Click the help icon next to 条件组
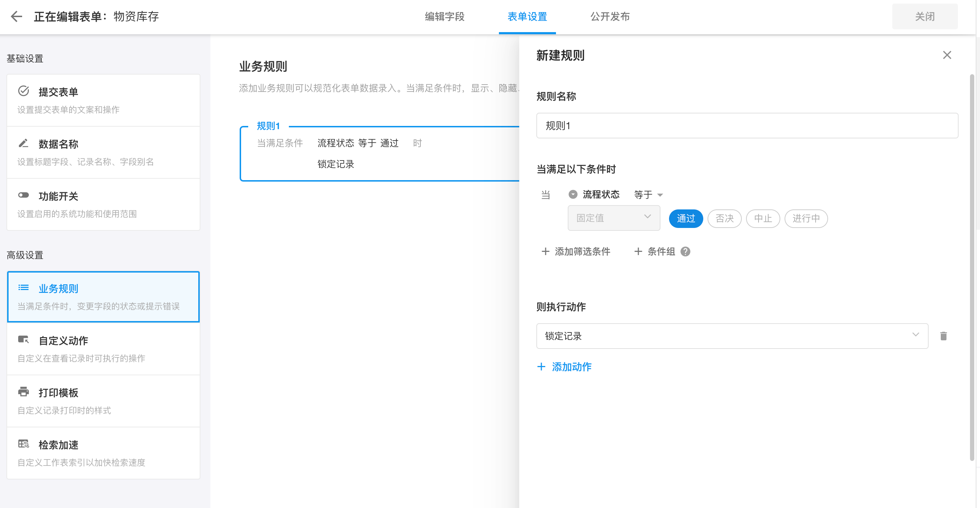This screenshot has height=508, width=980. [x=685, y=252]
